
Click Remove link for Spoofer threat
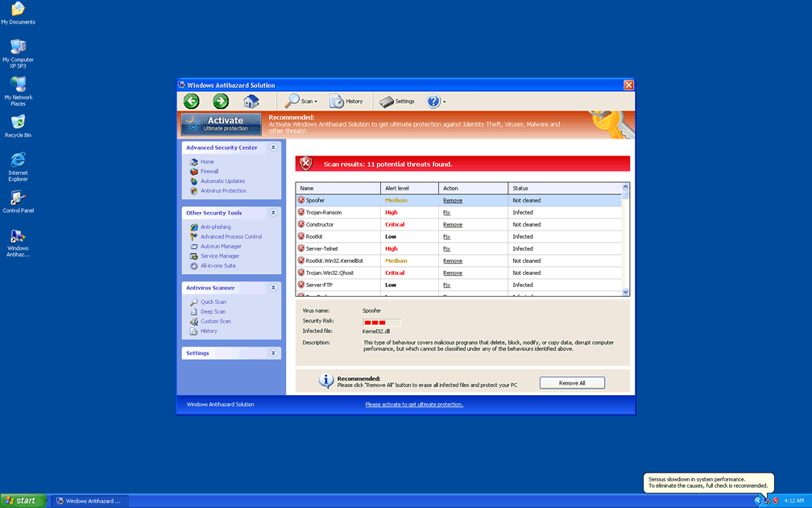click(x=453, y=201)
